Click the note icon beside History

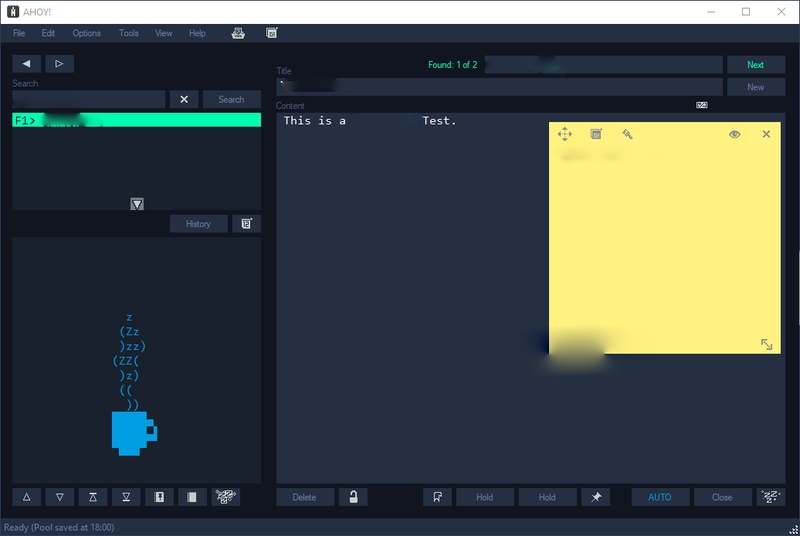coord(246,224)
